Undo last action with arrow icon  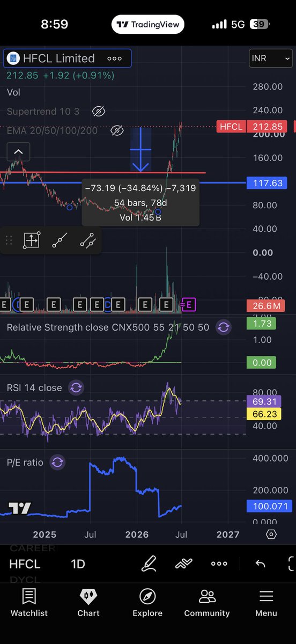[x=260, y=564]
